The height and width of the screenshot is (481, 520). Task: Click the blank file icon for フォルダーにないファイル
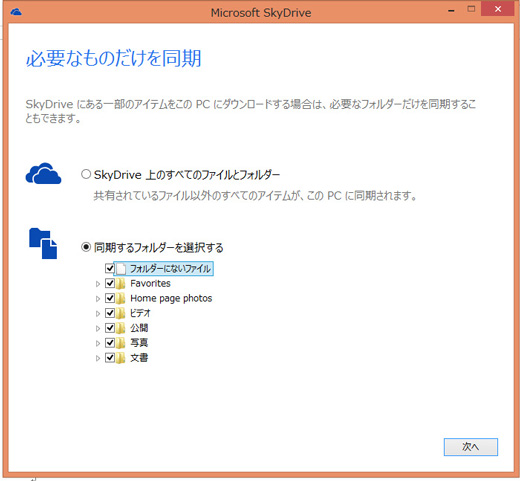tap(121, 269)
